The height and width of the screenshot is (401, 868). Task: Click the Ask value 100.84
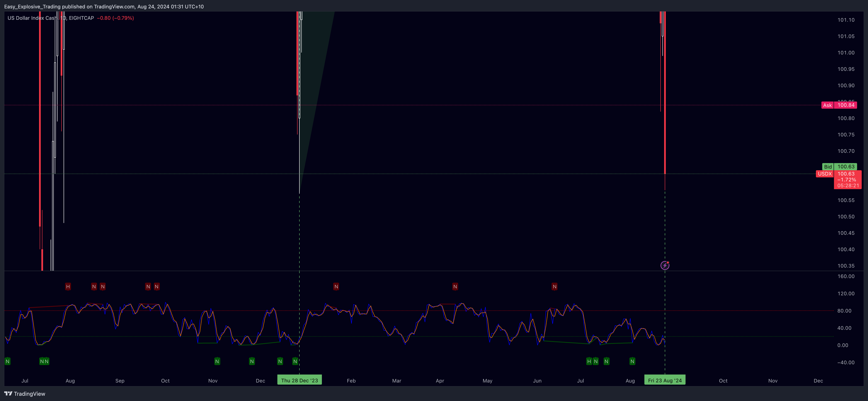pyautogui.click(x=846, y=105)
